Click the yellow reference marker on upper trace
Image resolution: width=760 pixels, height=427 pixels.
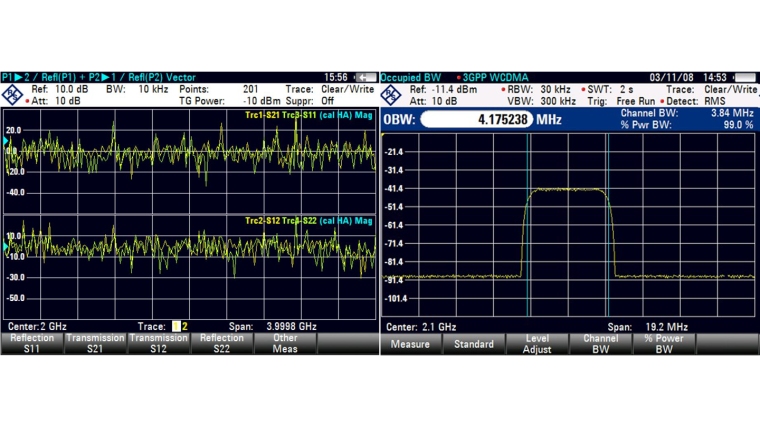pos(6,143)
